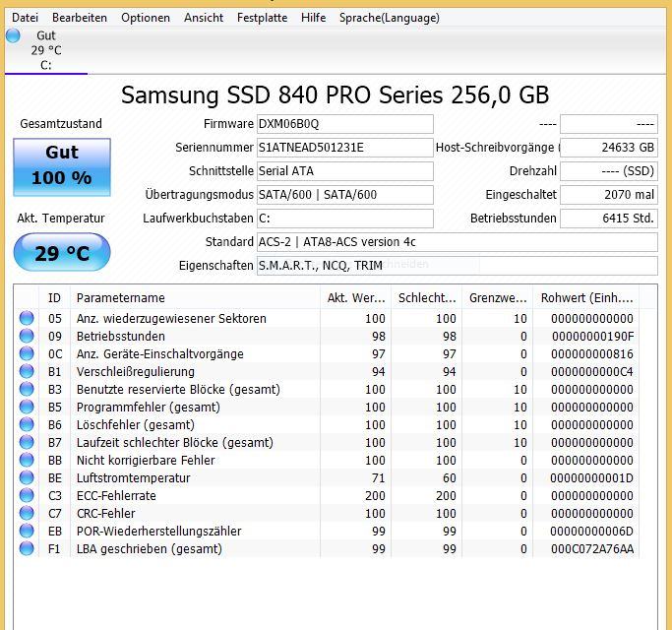
Task: Select 'Löschfehler (gesamt)' row text
Action: point(136,425)
